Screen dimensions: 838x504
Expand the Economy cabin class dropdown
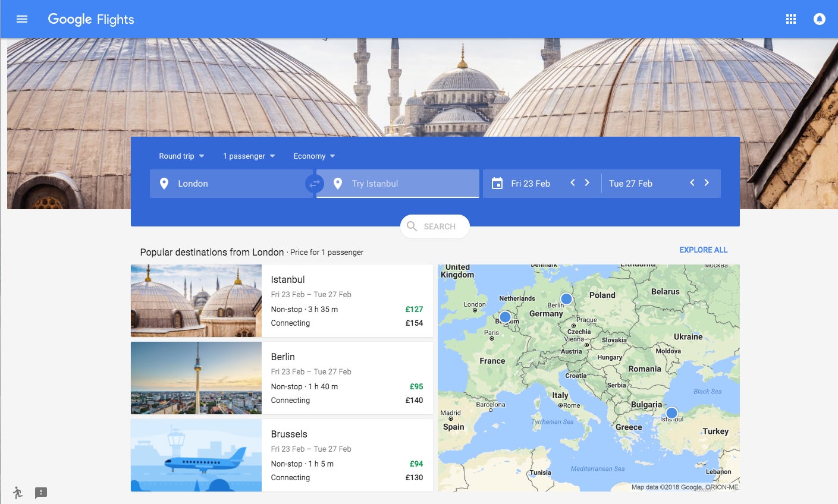pos(315,156)
